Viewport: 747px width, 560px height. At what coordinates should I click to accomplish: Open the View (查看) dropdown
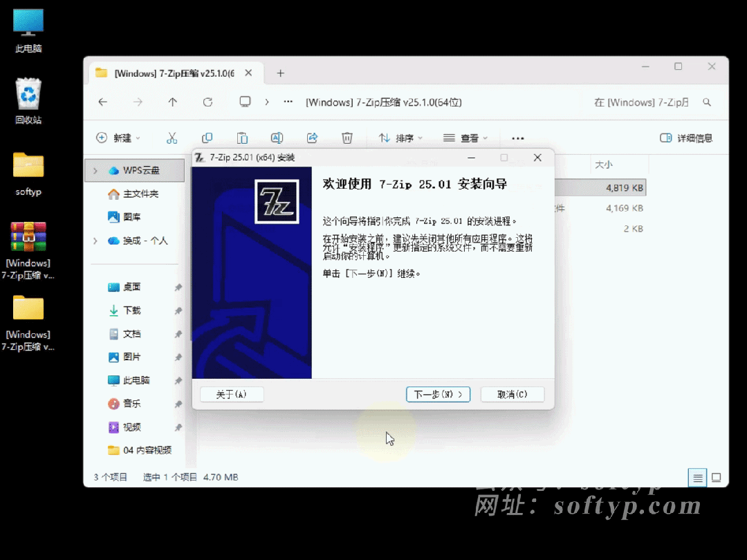(465, 138)
